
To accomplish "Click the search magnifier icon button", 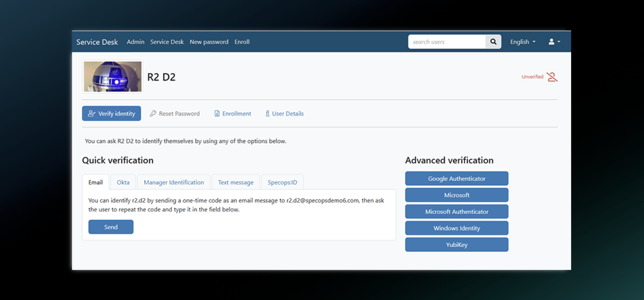I will (x=493, y=42).
